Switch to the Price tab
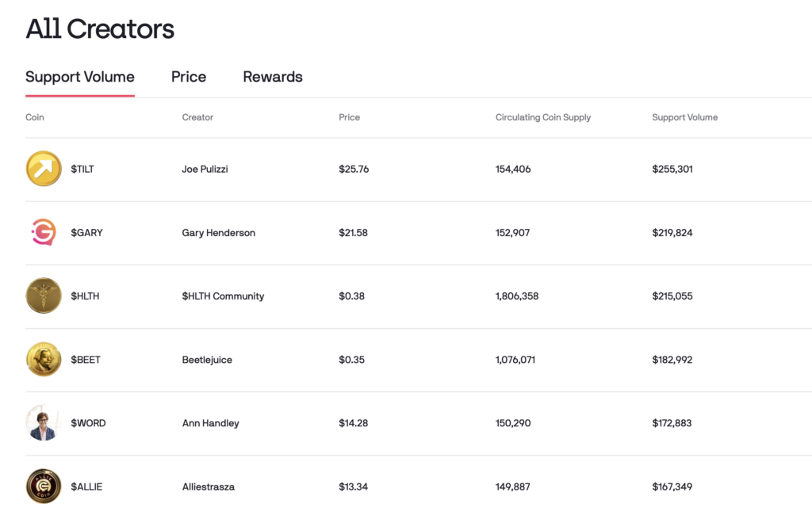812x515 pixels. [188, 77]
